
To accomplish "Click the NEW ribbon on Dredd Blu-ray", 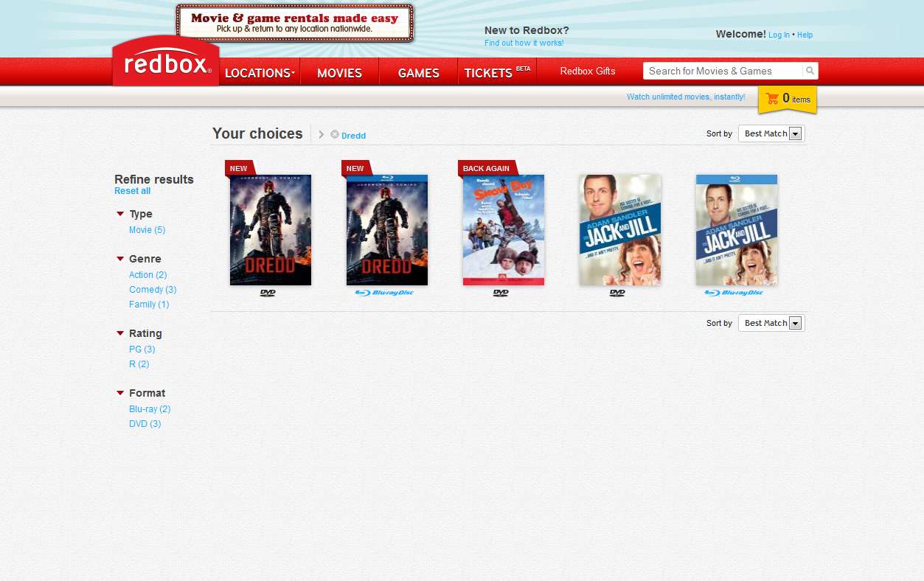I will coord(355,168).
